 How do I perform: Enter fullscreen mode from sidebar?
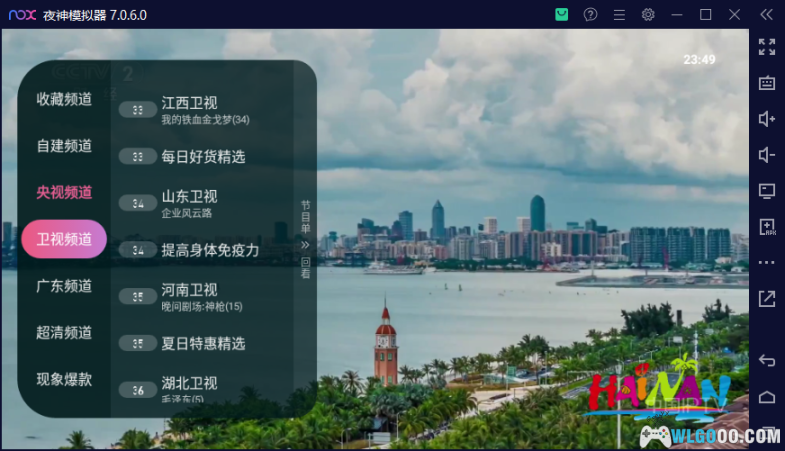click(x=766, y=47)
